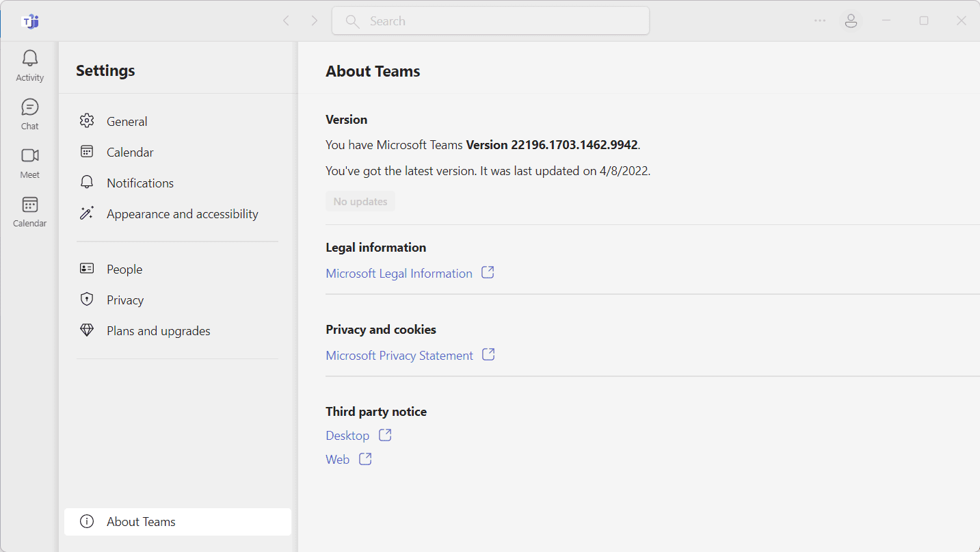980x552 pixels.
Task: Select the About Teams entry
Action: click(x=178, y=521)
